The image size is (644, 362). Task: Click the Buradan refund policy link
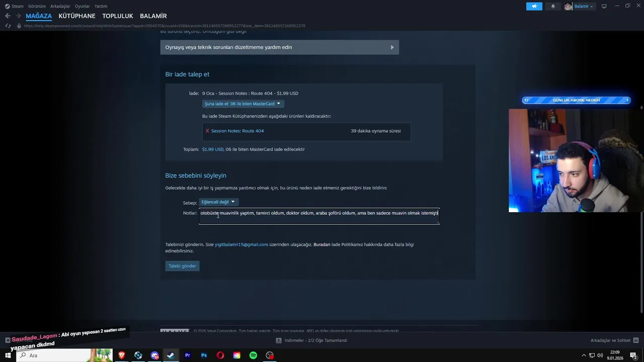click(322, 244)
